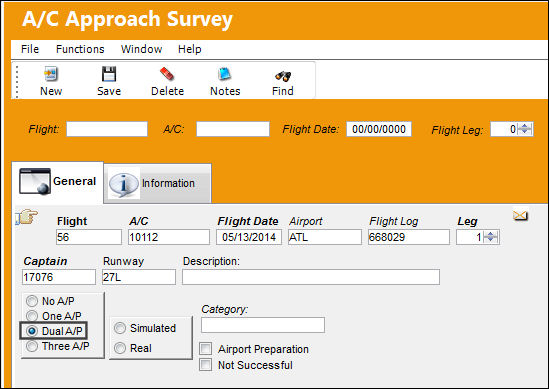Click the Runway field containing 27L
Screen dimensions: 549x389
point(139,277)
